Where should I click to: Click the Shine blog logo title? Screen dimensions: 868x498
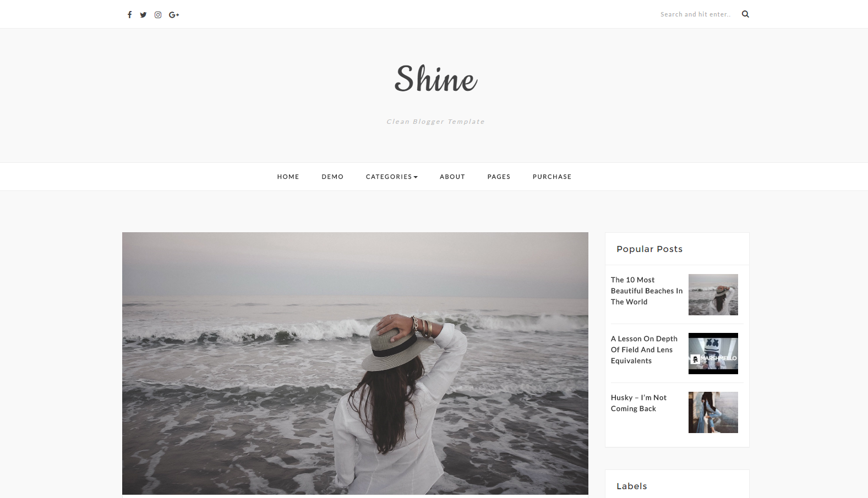(x=435, y=78)
